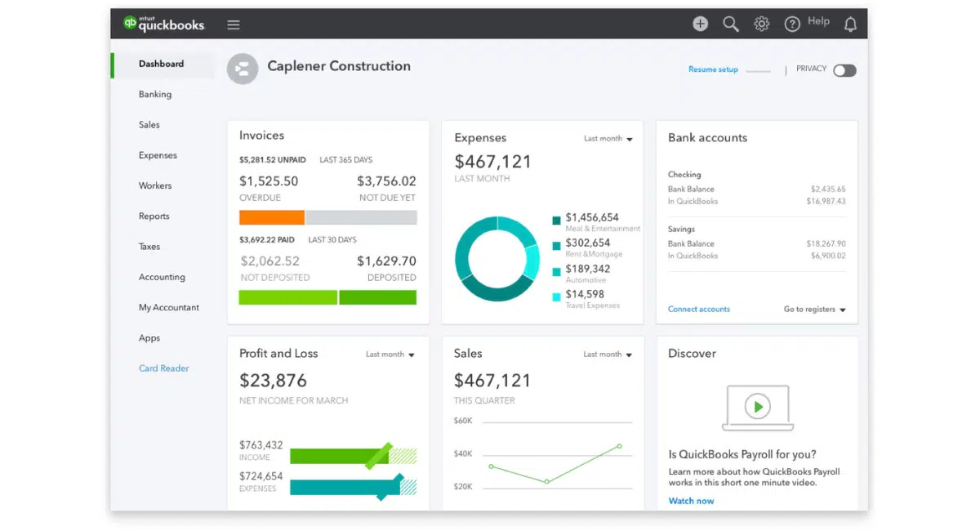The height and width of the screenshot is (531, 980).
Task: Click the $1,629.70 deposited amount
Action: click(x=386, y=261)
